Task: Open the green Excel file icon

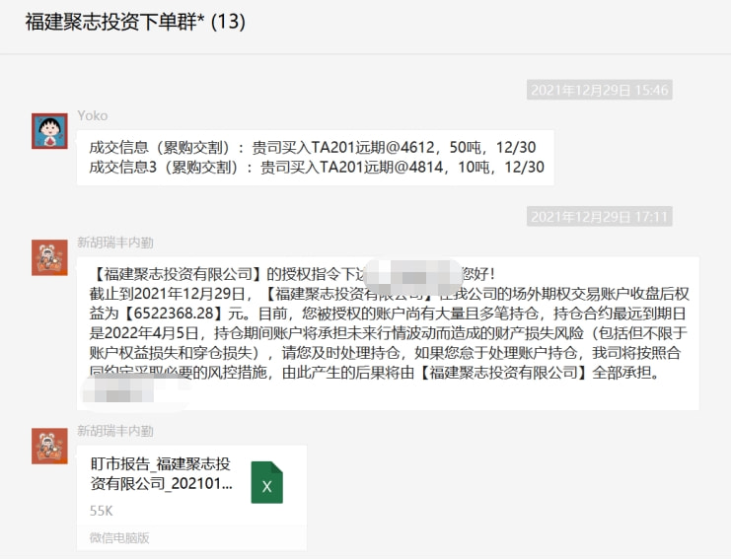Action: coord(266,482)
